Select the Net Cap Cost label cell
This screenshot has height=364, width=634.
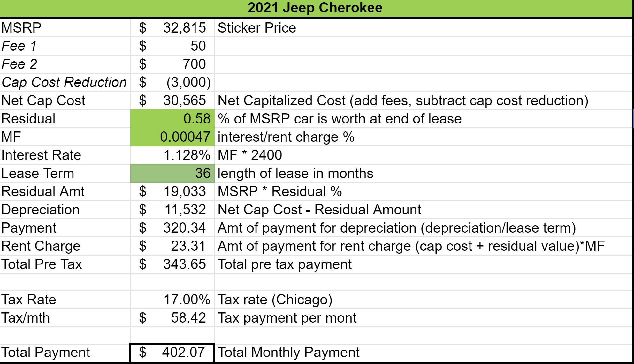65,100
